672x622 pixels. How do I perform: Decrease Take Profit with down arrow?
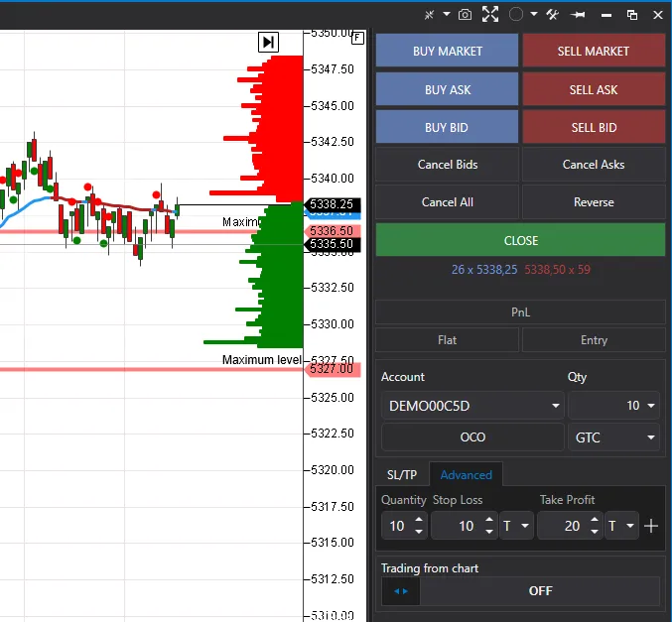tap(594, 532)
